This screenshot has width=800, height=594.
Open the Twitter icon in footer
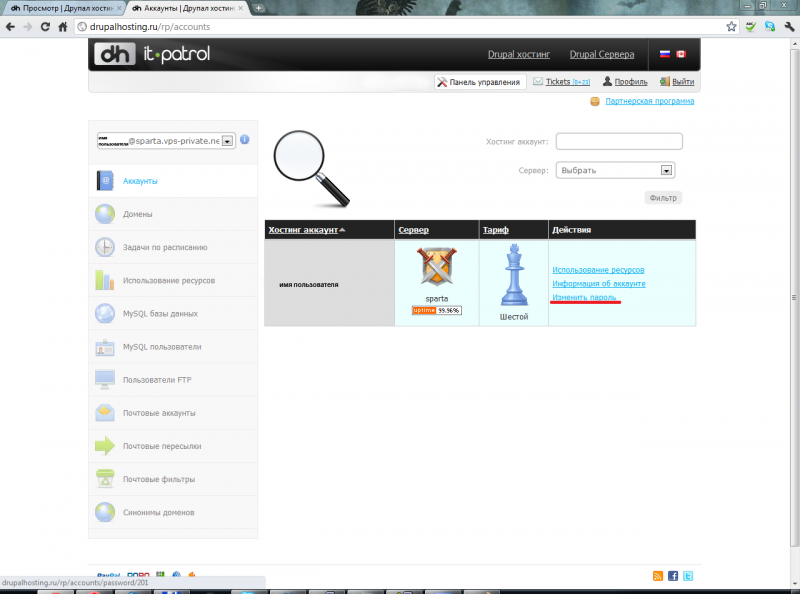point(688,576)
